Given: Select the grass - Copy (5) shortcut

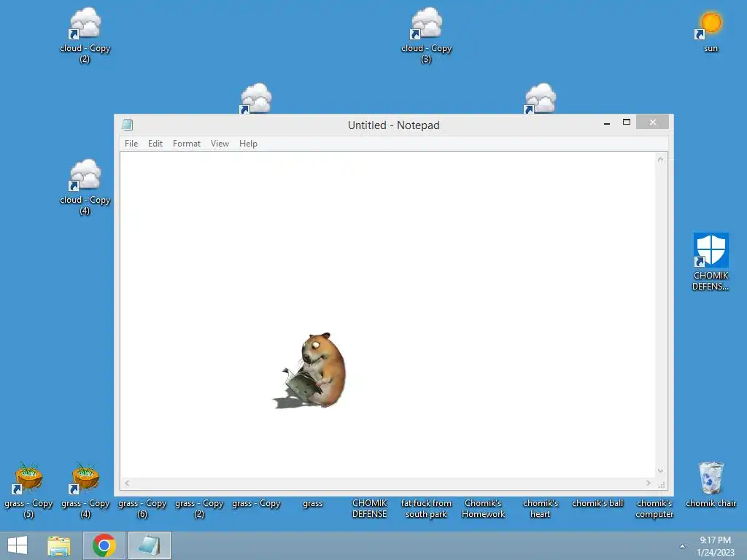Looking at the screenshot, I should point(28,490).
